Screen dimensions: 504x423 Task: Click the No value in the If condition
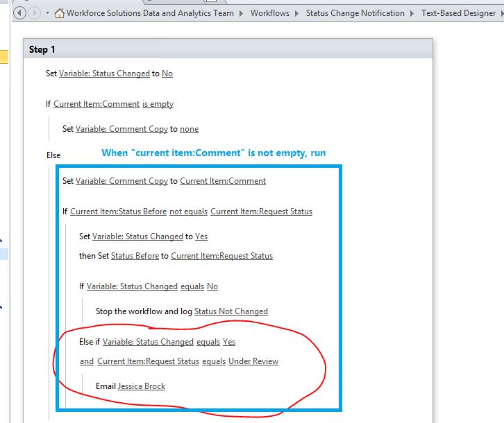click(x=212, y=286)
